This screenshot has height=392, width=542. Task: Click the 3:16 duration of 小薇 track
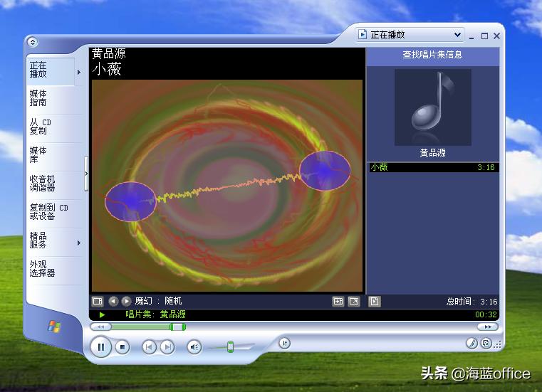click(486, 167)
